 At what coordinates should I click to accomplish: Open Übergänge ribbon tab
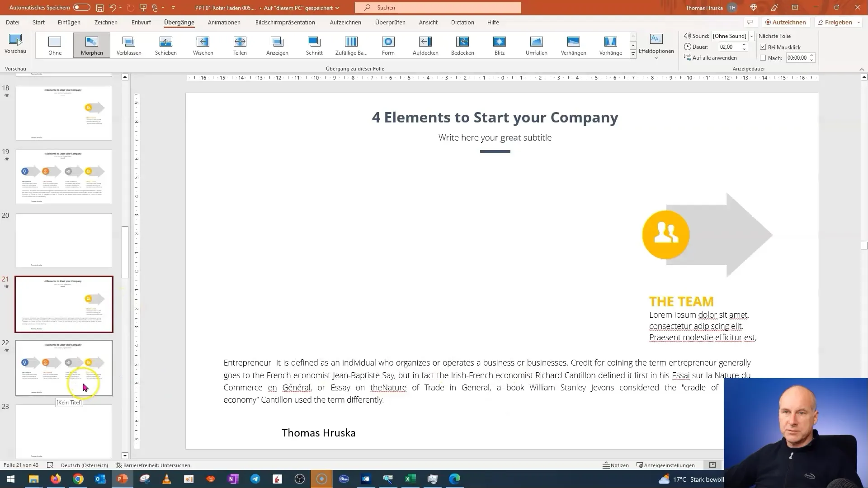179,22
